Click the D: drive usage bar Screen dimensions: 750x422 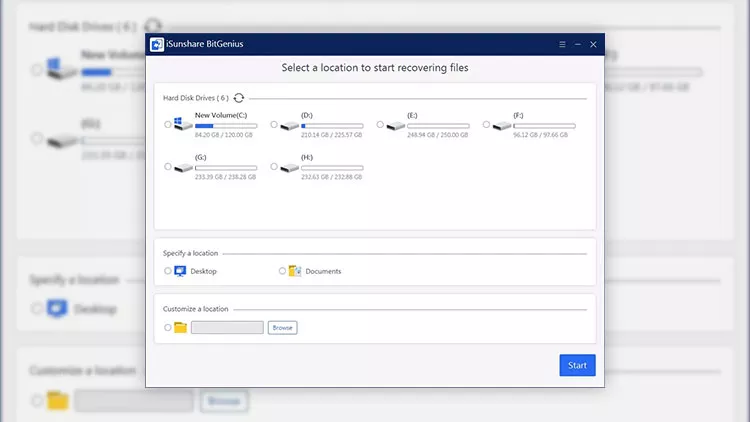click(x=332, y=126)
